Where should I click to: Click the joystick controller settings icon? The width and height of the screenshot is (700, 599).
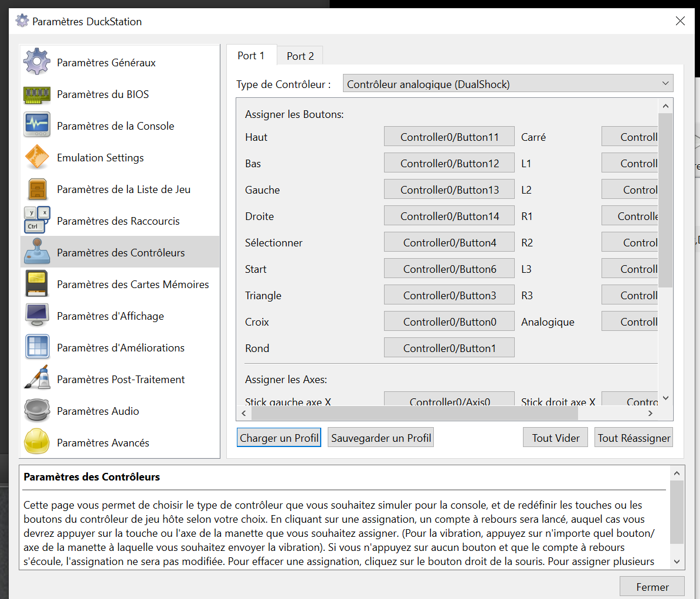coord(37,252)
